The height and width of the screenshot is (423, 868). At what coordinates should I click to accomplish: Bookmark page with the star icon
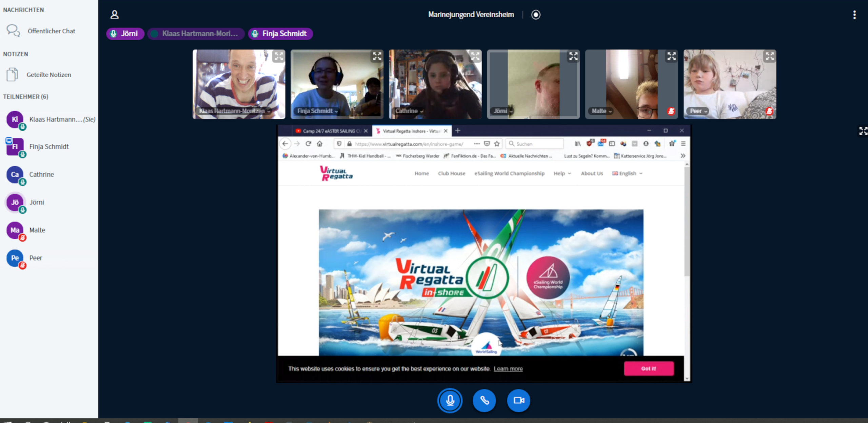click(x=497, y=144)
